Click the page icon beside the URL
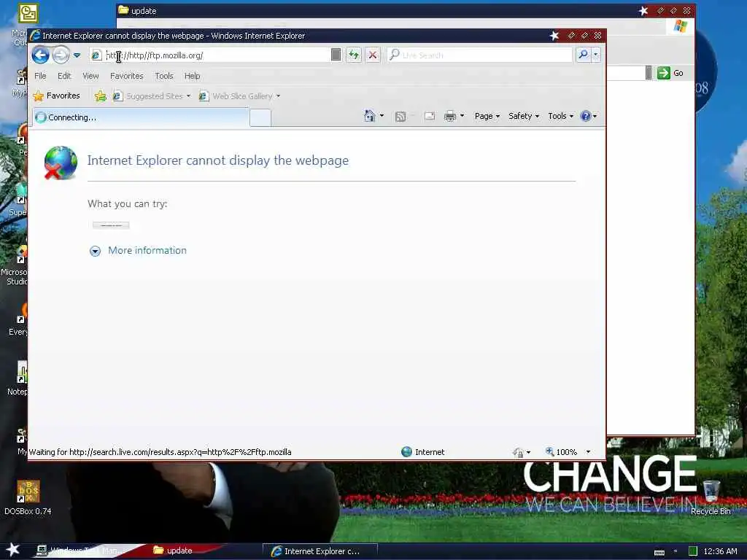Viewport: 747px width, 560px height. (x=96, y=55)
